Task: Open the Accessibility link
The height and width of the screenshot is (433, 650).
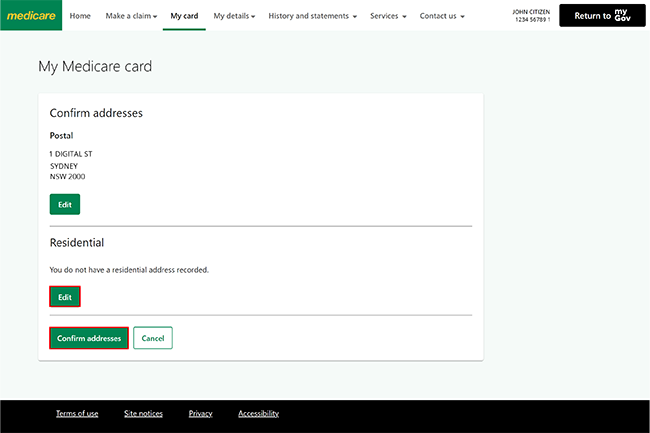Action: point(258,413)
